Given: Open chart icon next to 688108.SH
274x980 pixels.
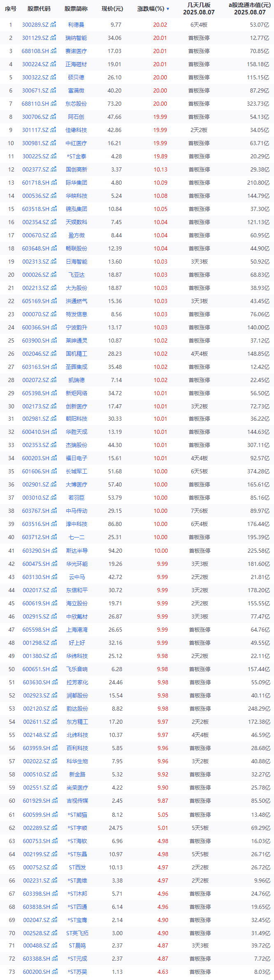Looking at the screenshot, I should [53, 51].
